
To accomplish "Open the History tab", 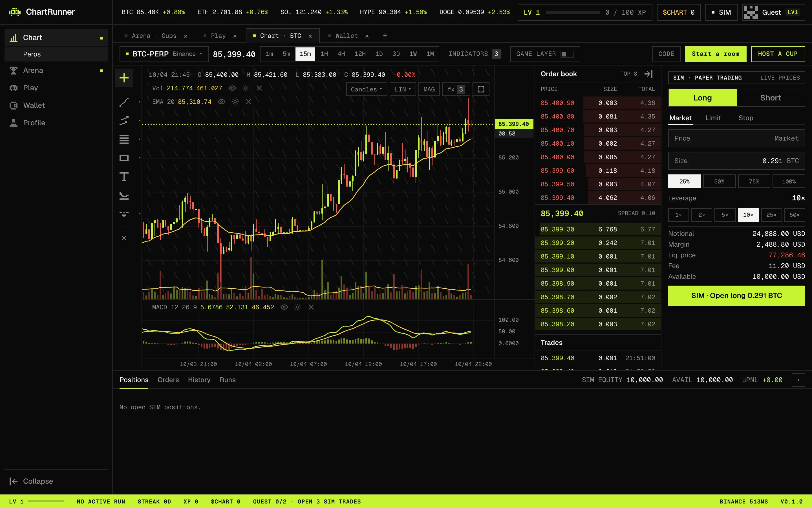I will (x=199, y=380).
